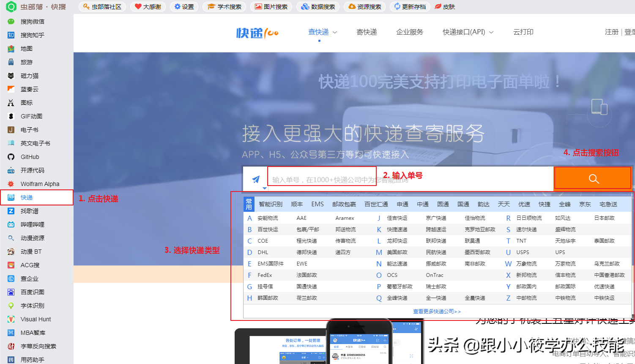This screenshot has height=364, width=635.
Task: Open the 搜狗知乎 sidebar icon
Action: 11,35
